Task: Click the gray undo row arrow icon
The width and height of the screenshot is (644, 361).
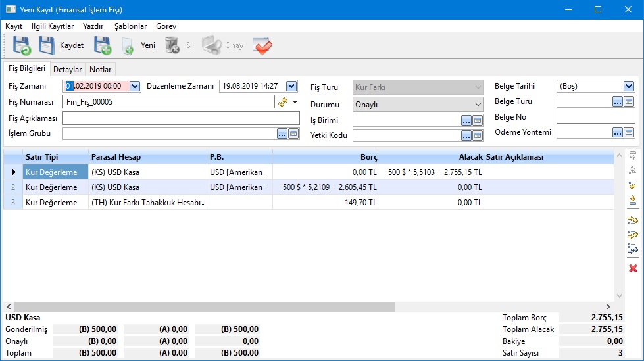Action: 633,170
